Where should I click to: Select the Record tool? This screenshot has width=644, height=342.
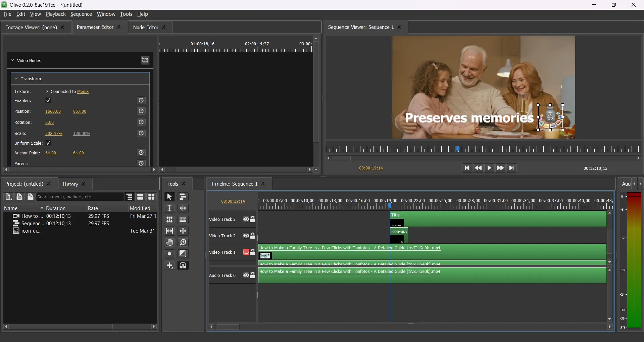[169, 254]
